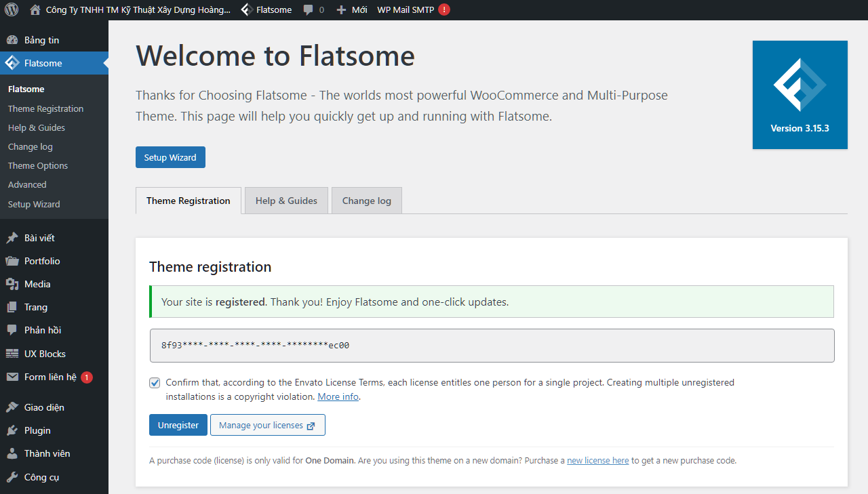The image size is (868, 494).
Task: Click the Flatsome diamond icon in admin bar
Action: pyautogui.click(x=248, y=9)
